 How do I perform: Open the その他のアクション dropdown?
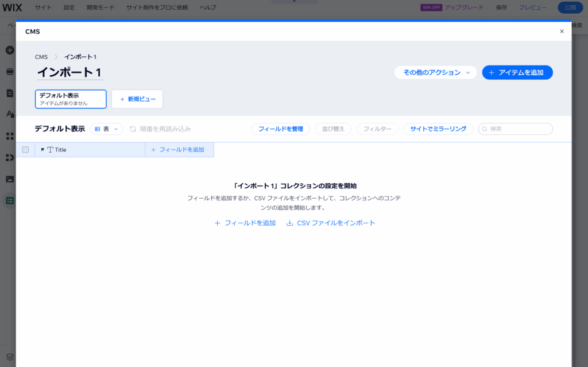pos(436,72)
